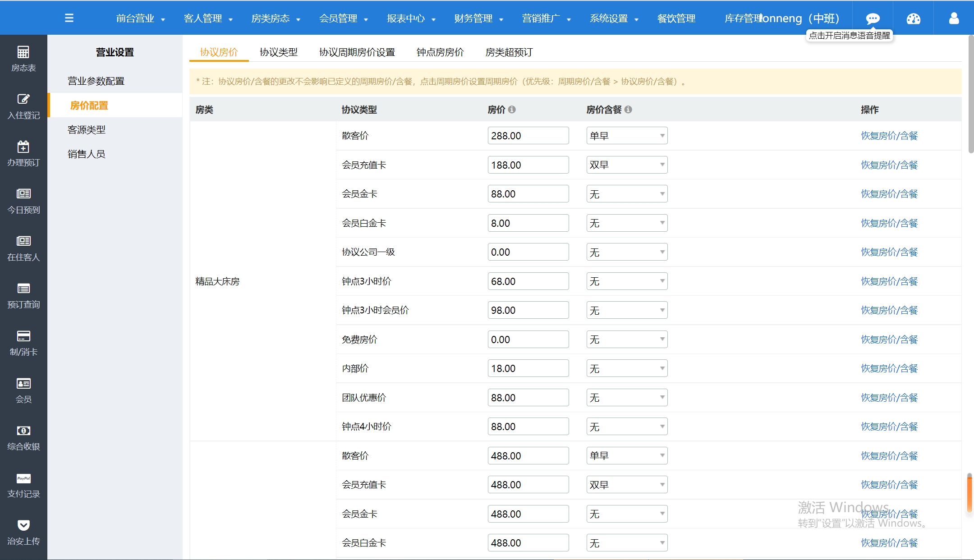Open 办理预订 booking sidebar icon

pos(23,154)
